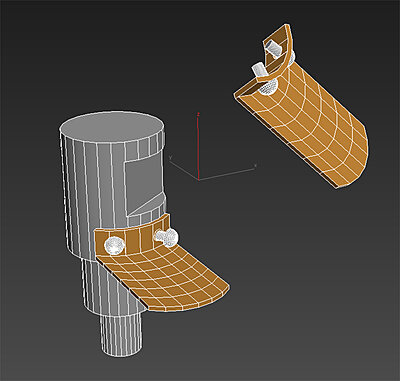Click the Y axis line of the gizmo
The width and height of the screenshot is (400, 381).
point(184,169)
